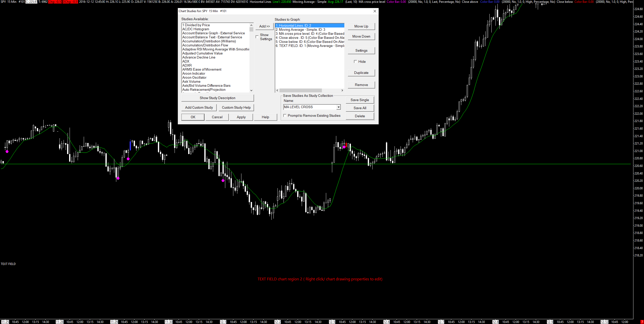Screen dimensions: 644x324
Task: Enable the Show Settings checkbox
Action: click(x=257, y=37)
